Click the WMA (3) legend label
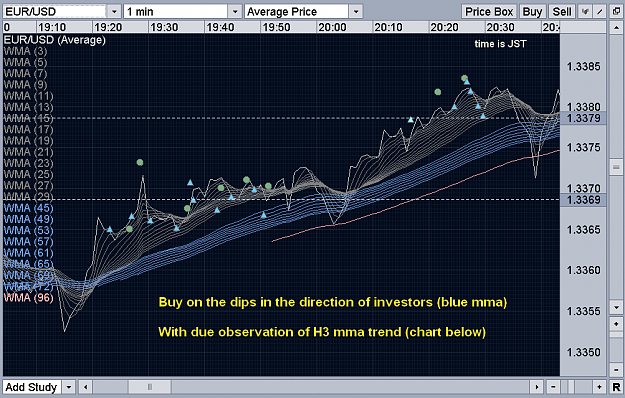This screenshot has width=625, height=398. click(26, 51)
